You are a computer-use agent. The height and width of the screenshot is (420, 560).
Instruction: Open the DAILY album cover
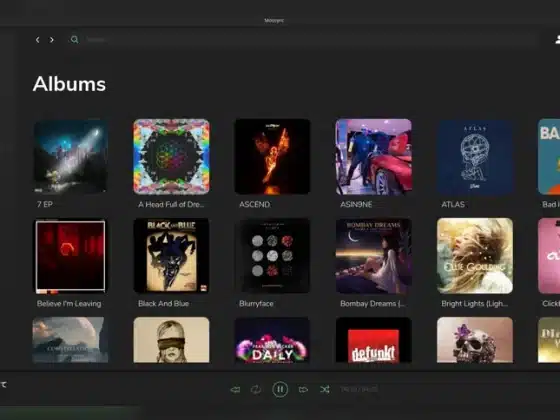point(272,340)
